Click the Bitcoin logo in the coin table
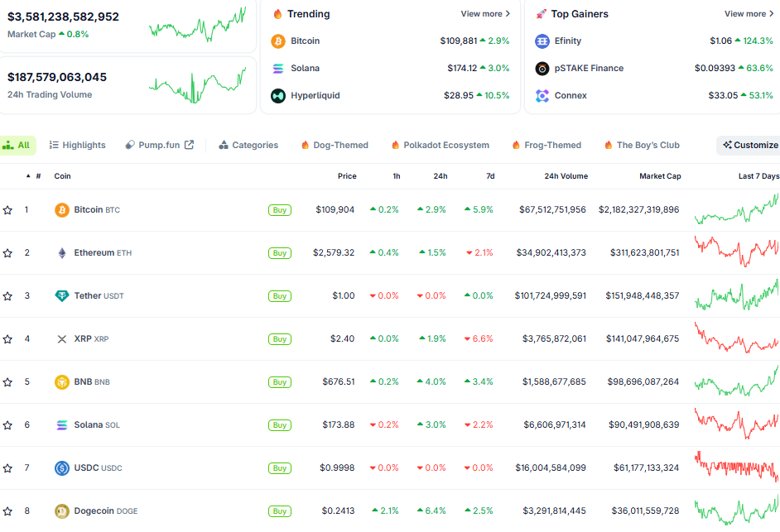The image size is (780, 532). pos(61,210)
